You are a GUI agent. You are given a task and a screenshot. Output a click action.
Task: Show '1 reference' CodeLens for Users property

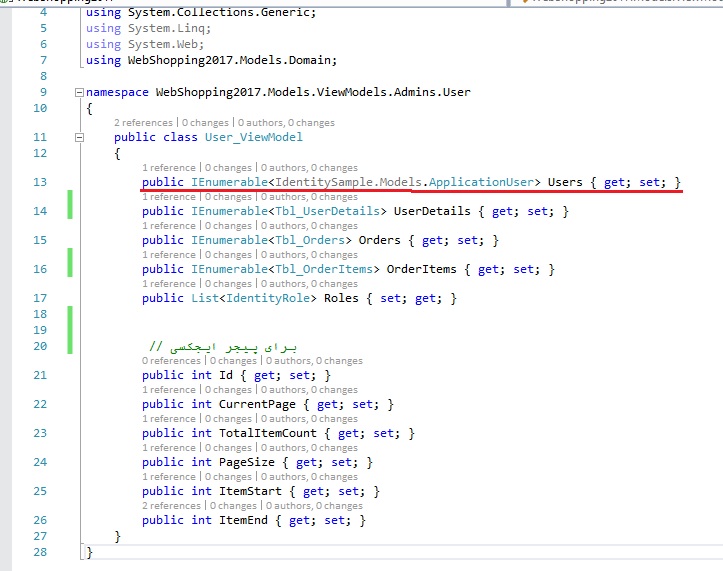coord(169,168)
